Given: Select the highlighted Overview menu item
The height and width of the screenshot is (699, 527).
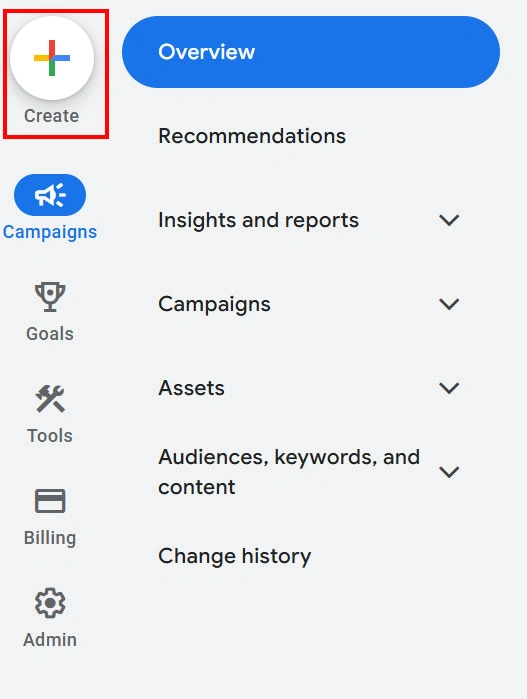Looking at the screenshot, I should coord(311,52).
